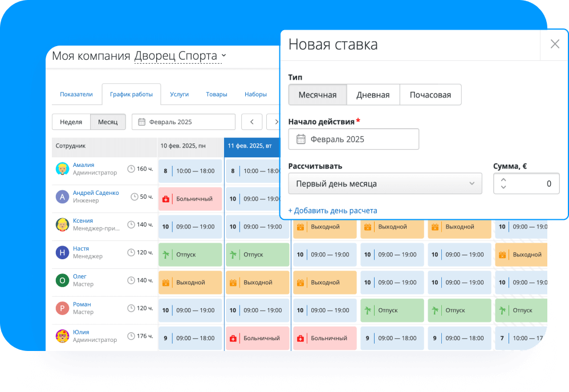Click palm tree vacation icon in Nastya's Monday cell
This screenshot has height=392, width=569.
point(166,255)
